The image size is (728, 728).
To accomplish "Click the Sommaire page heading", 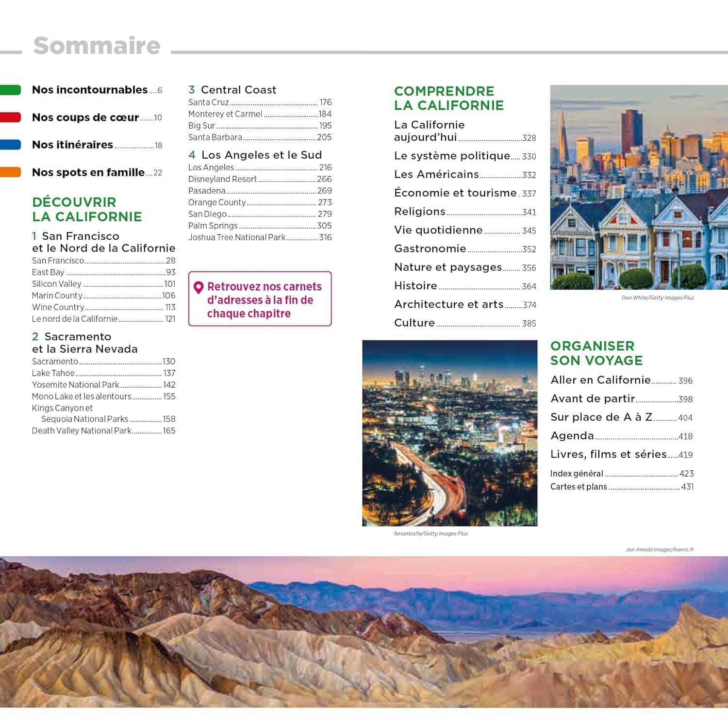I will (x=96, y=46).
